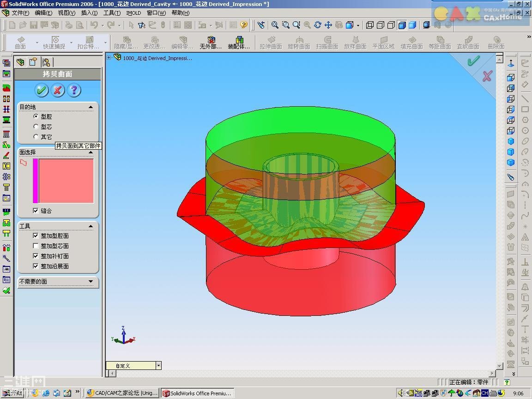Click the SolidWorks Office Premium taskbar button
This screenshot has height=399, width=532.
[198, 393]
